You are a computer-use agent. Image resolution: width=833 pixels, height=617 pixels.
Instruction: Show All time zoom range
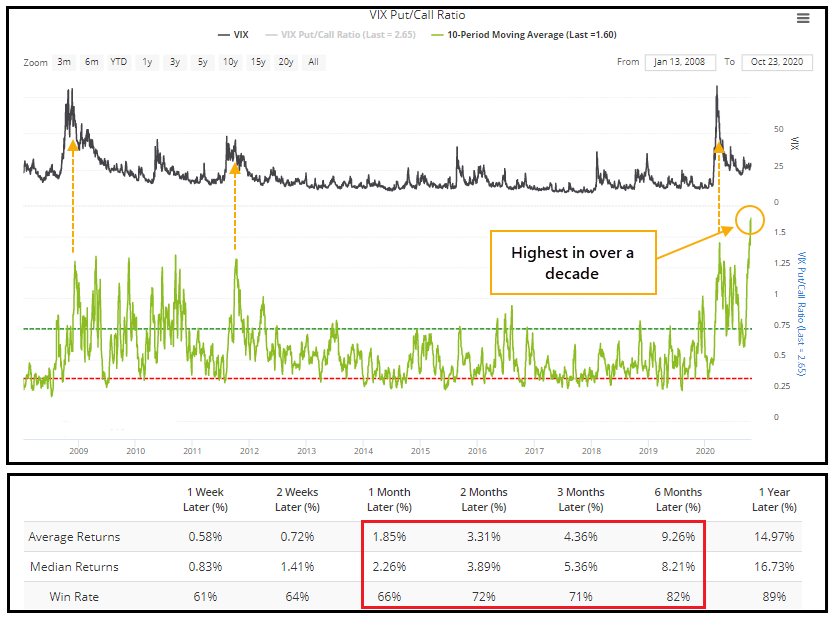tap(313, 62)
